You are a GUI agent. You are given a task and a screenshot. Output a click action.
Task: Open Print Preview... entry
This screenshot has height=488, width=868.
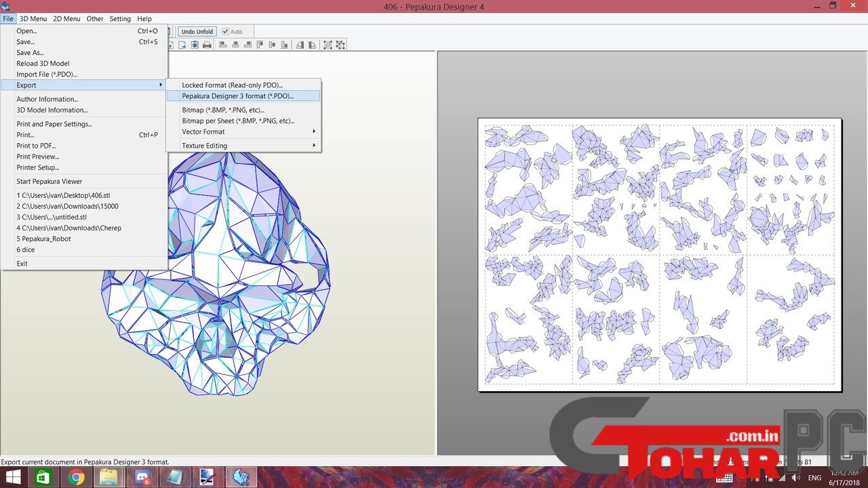pos(84,157)
